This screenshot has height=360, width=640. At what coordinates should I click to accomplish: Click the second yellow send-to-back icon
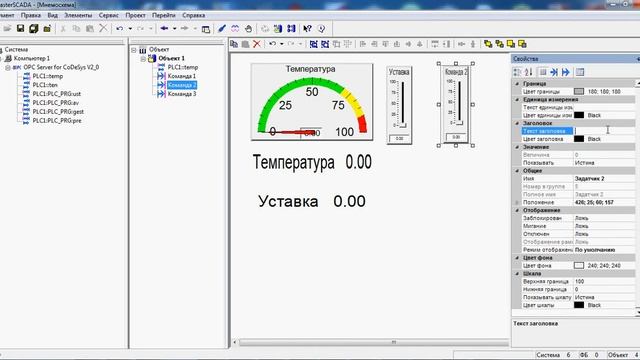click(x=499, y=44)
